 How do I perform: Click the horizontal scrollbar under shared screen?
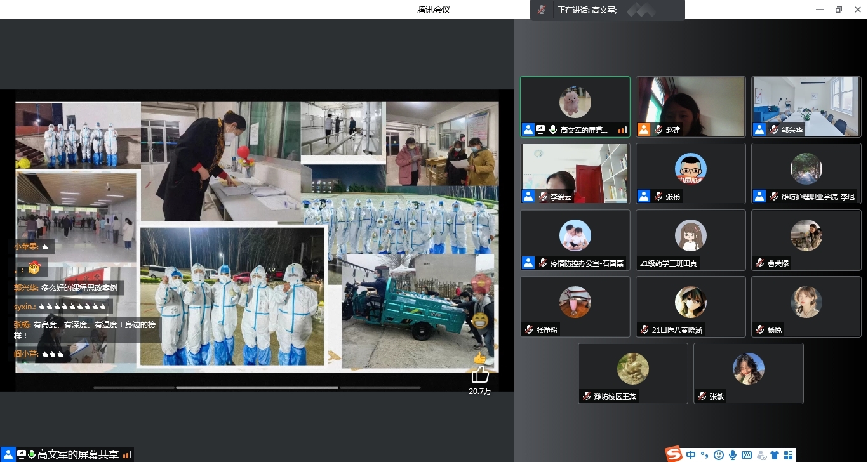pos(257,388)
